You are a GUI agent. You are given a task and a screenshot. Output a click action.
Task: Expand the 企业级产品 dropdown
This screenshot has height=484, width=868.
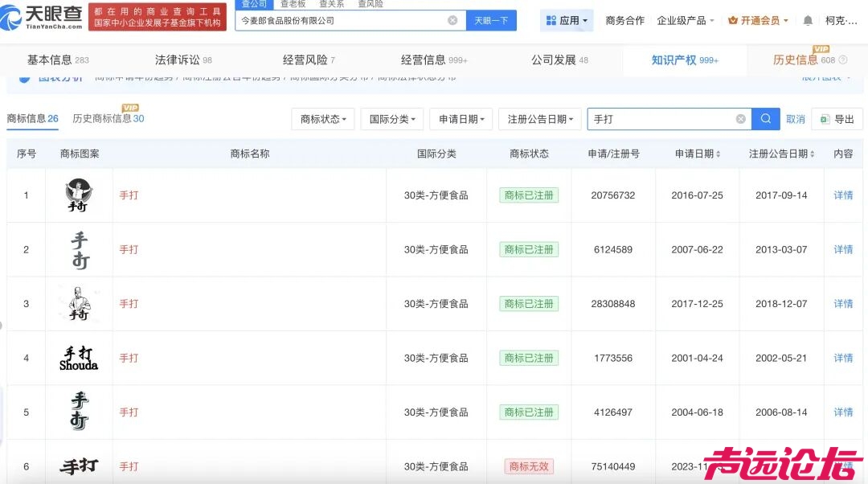click(686, 20)
